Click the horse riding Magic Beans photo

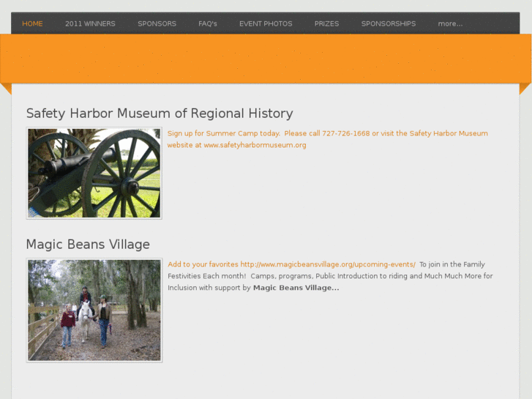tap(94, 310)
